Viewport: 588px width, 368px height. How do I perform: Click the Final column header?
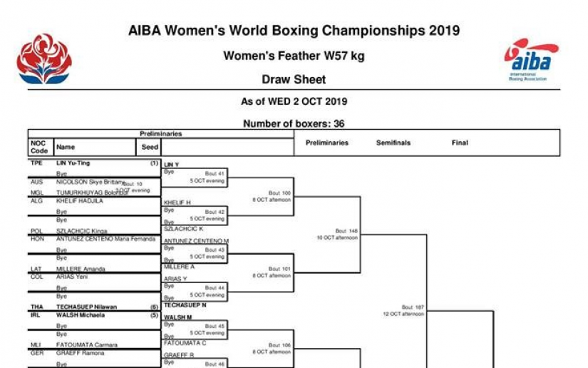[460, 143]
